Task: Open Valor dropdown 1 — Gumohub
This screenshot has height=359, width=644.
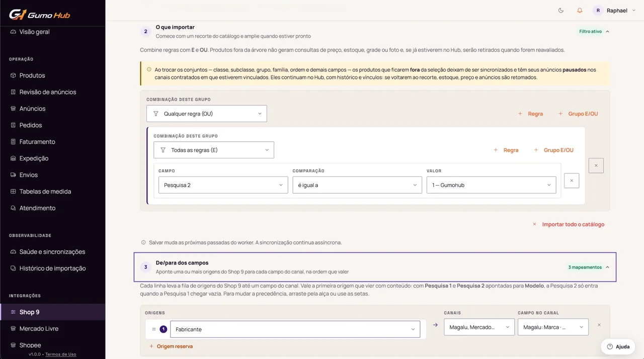Action: click(x=492, y=185)
